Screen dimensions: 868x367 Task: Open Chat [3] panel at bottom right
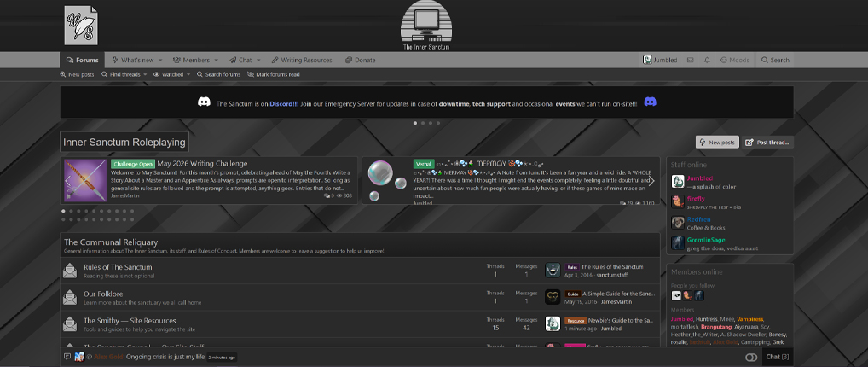[778, 357]
